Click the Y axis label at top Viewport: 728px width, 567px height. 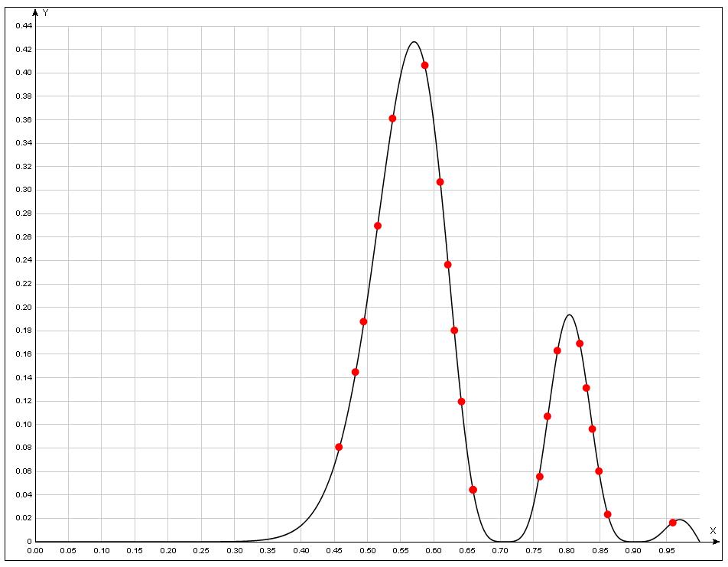(x=45, y=13)
